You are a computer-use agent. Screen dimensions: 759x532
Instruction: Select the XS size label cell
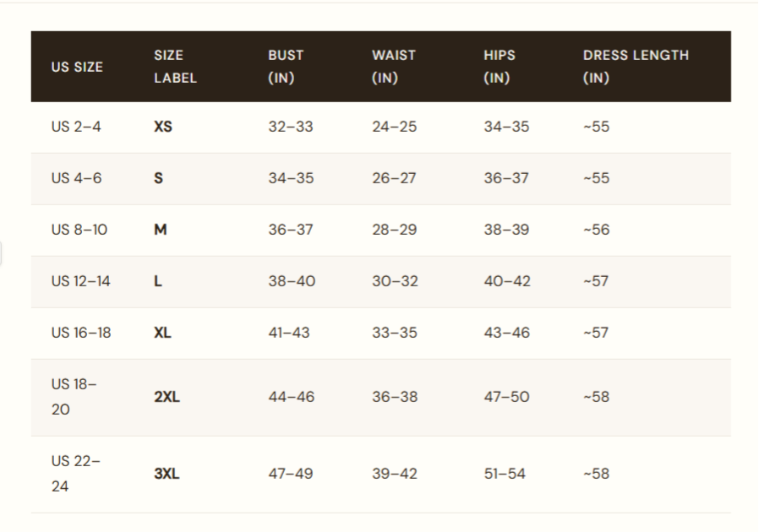(x=163, y=127)
